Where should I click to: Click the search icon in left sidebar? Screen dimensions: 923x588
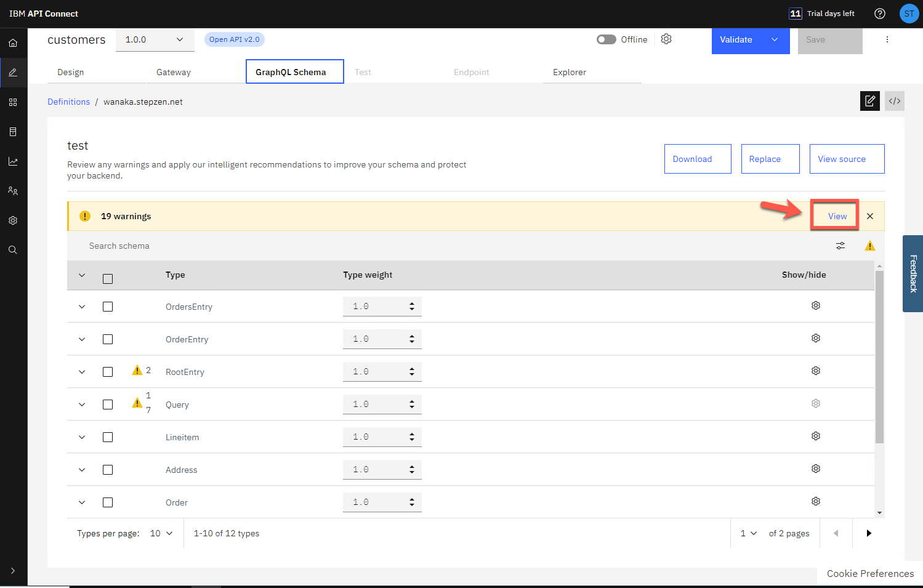(13, 250)
